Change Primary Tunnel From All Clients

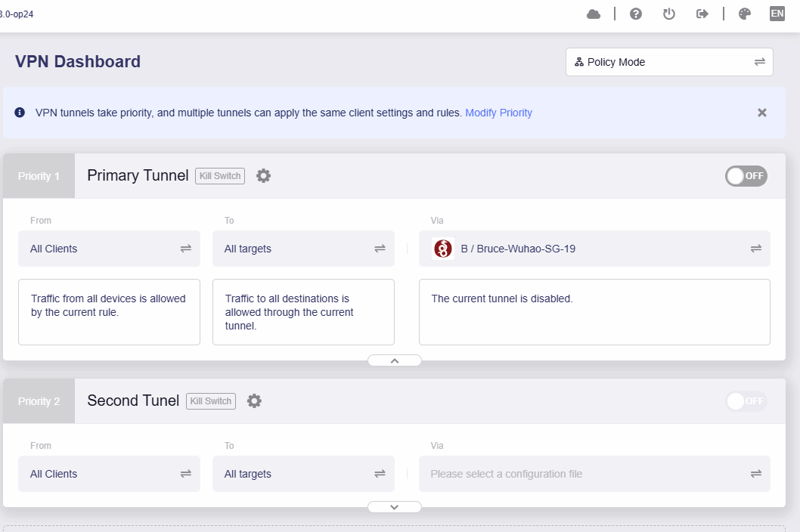(109, 249)
